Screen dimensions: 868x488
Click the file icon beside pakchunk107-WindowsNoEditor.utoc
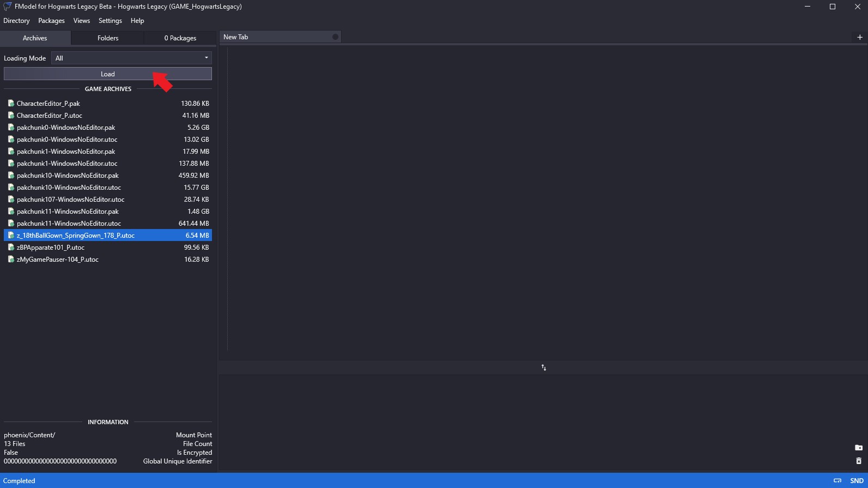tap(11, 199)
